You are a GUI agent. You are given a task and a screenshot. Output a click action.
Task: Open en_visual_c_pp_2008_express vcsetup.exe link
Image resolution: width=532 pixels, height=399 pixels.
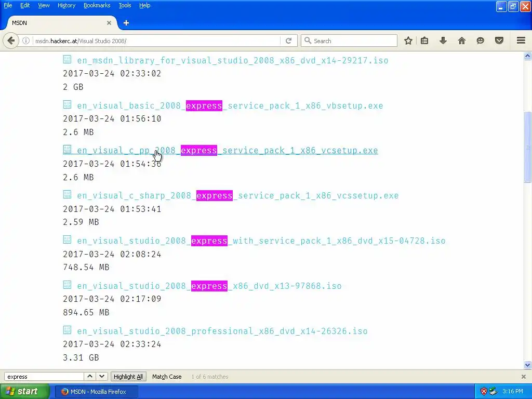[228, 150]
